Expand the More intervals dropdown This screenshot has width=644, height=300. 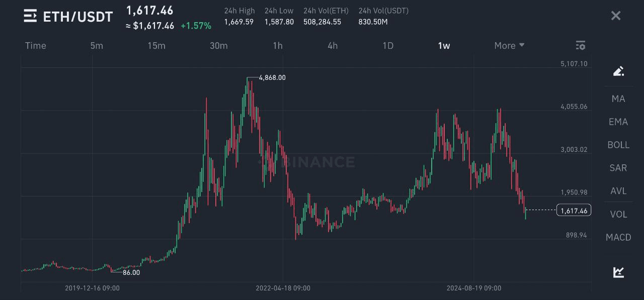509,46
